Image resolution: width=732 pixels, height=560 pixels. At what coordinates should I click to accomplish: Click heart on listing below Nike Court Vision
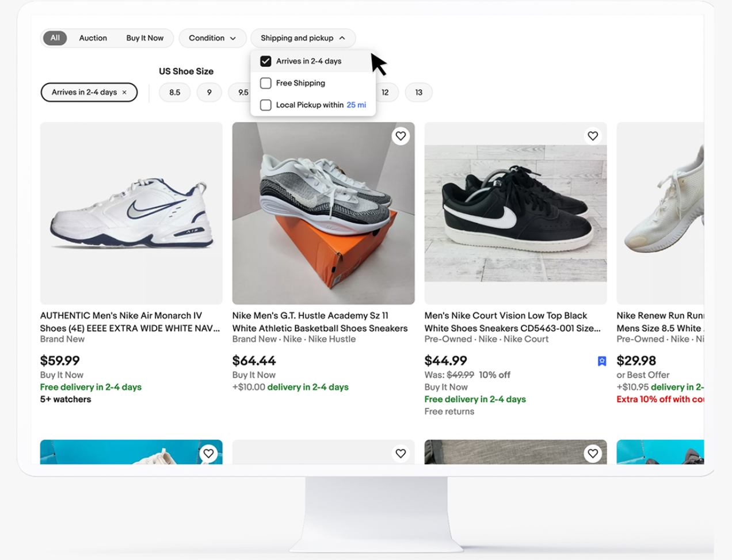593,454
